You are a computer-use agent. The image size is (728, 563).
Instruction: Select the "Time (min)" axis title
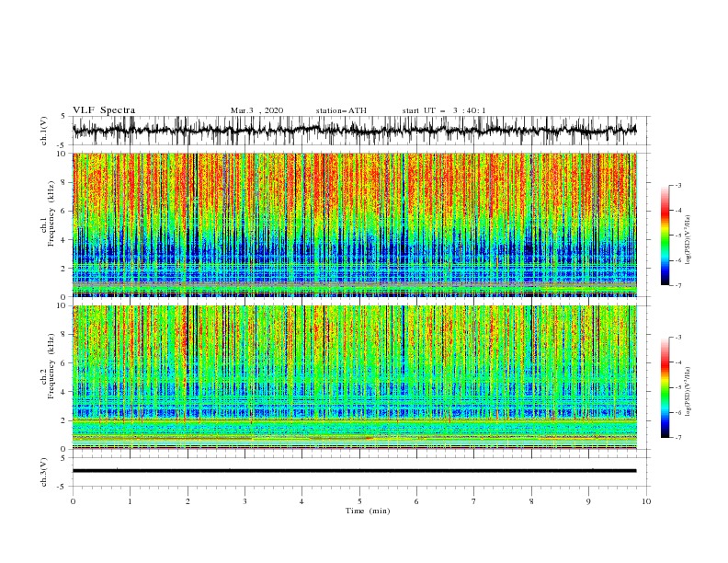click(x=368, y=511)
